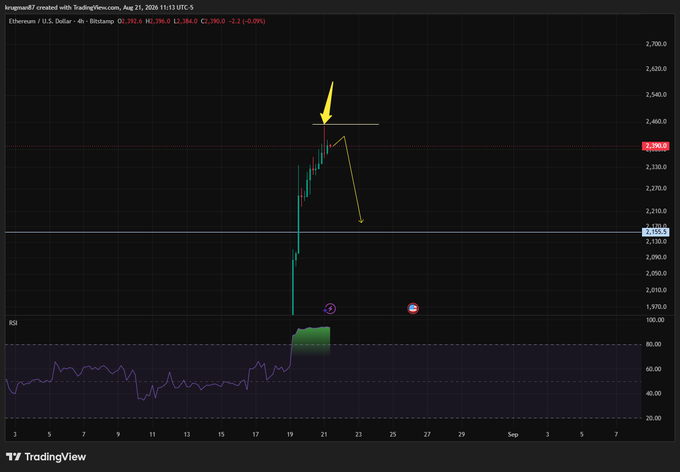The height and width of the screenshot is (472, 680).
Task: Click the TradingView logo
Action: point(46,456)
